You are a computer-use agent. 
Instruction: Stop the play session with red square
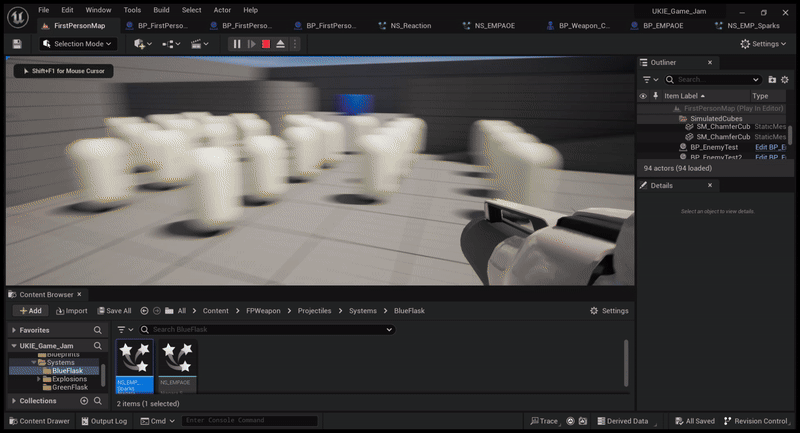coord(265,44)
